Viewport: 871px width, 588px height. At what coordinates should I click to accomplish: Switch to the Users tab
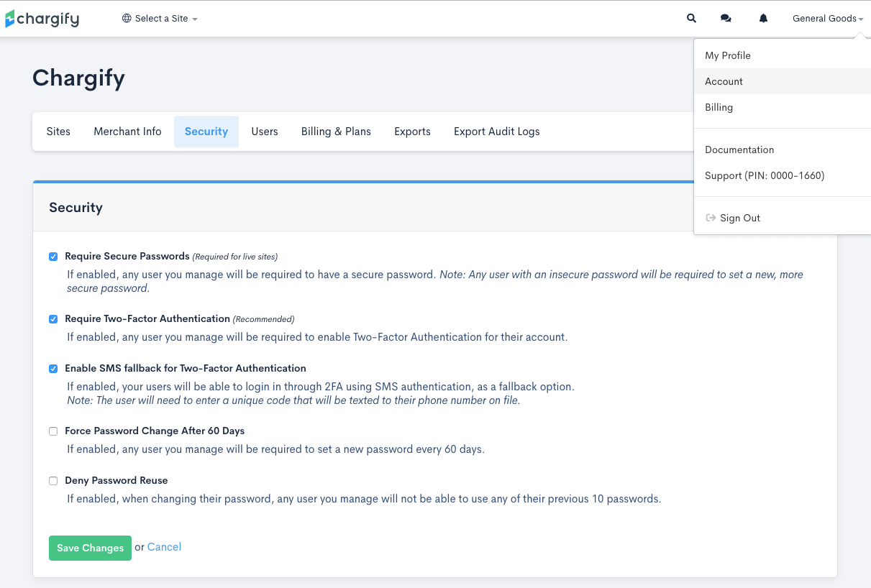pos(265,132)
